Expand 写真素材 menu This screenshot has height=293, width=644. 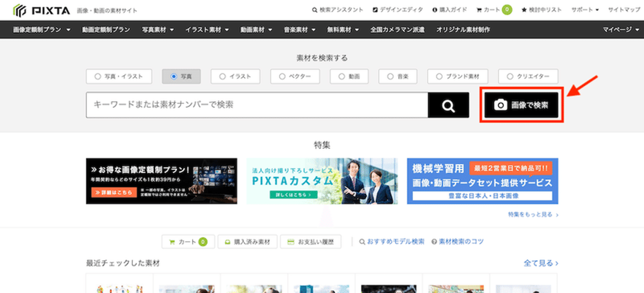158,30
